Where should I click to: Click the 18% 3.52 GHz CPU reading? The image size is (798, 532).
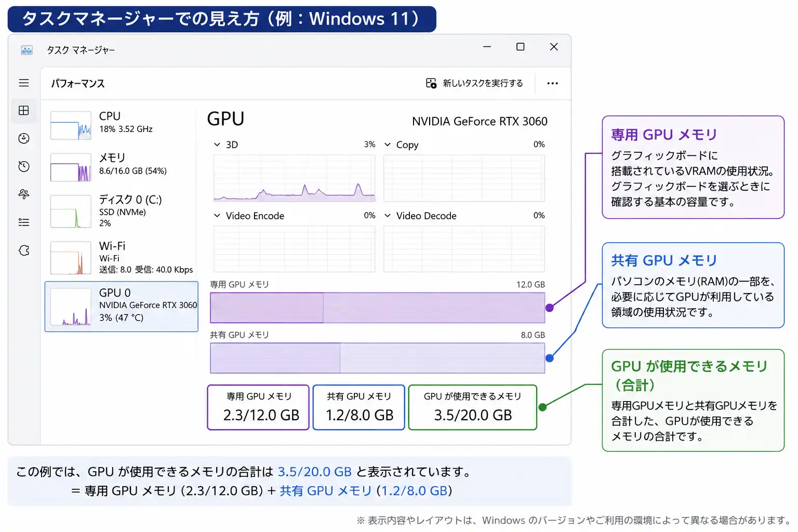[126, 129]
